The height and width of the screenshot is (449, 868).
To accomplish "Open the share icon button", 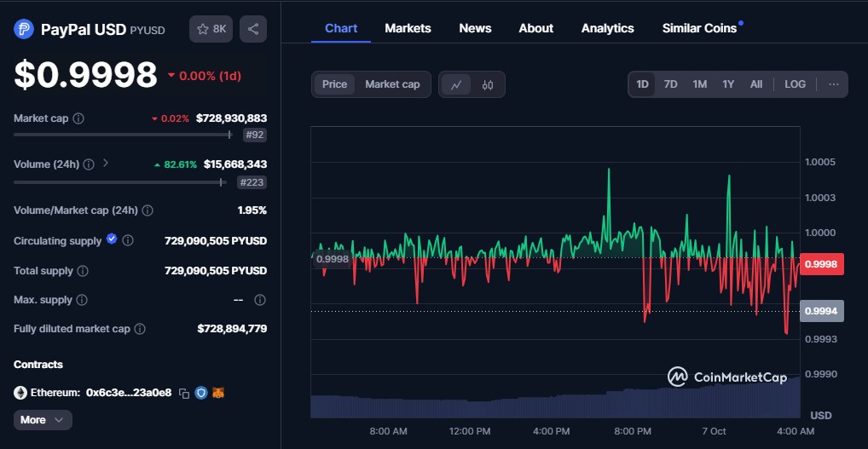I will [x=253, y=29].
